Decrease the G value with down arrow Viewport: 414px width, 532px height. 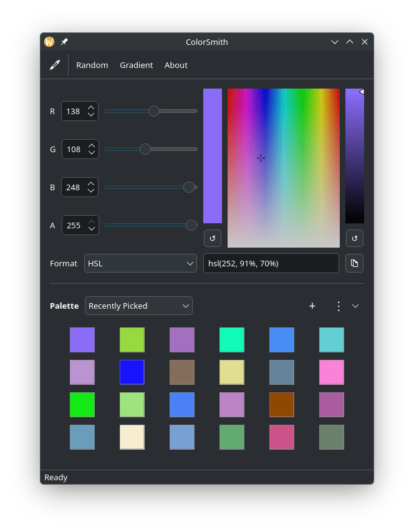pos(92,153)
